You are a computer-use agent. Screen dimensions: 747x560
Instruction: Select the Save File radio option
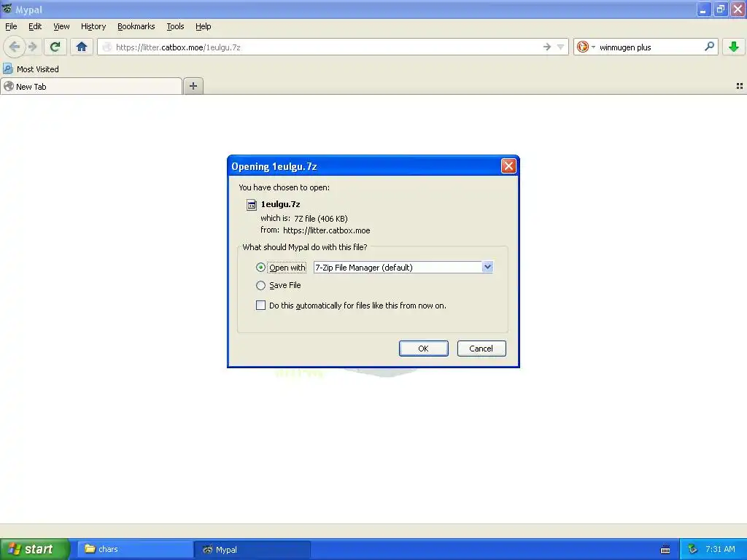(x=260, y=285)
